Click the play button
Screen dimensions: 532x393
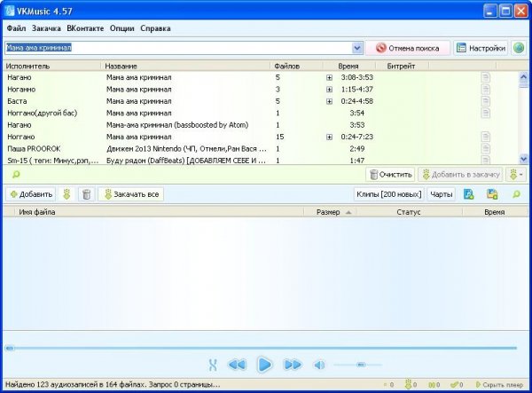click(264, 365)
